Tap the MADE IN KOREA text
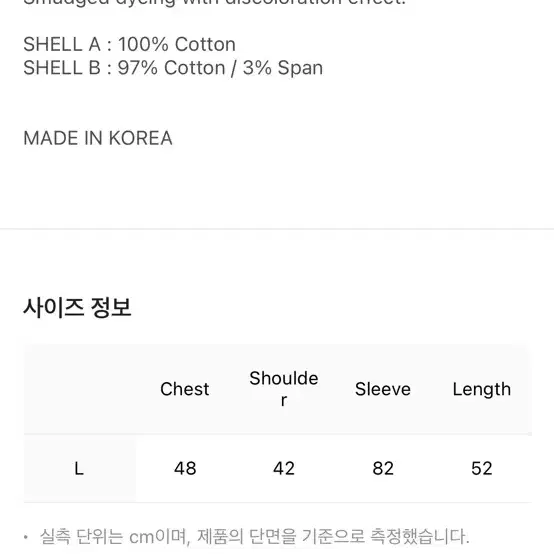Screen dimensions: 554x554 98,138
